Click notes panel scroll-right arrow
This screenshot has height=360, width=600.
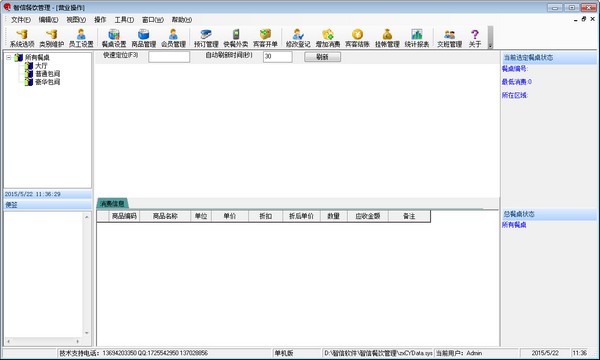(x=78, y=341)
